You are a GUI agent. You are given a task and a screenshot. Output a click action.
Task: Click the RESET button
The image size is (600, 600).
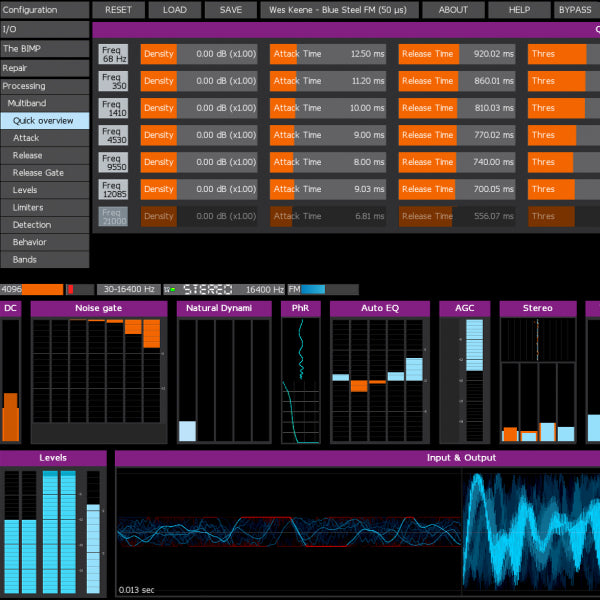[x=118, y=10]
